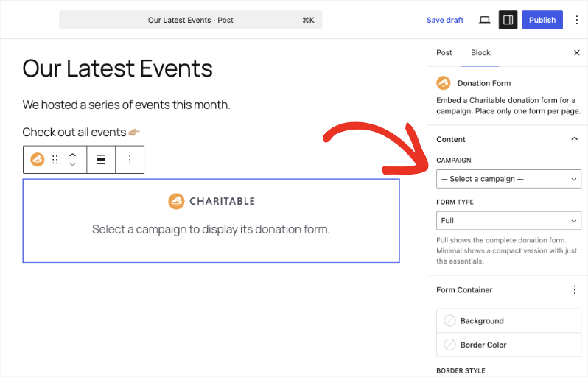Image resolution: width=588 pixels, height=377 pixels.
Task: Open the block alignment option
Action: (101, 160)
